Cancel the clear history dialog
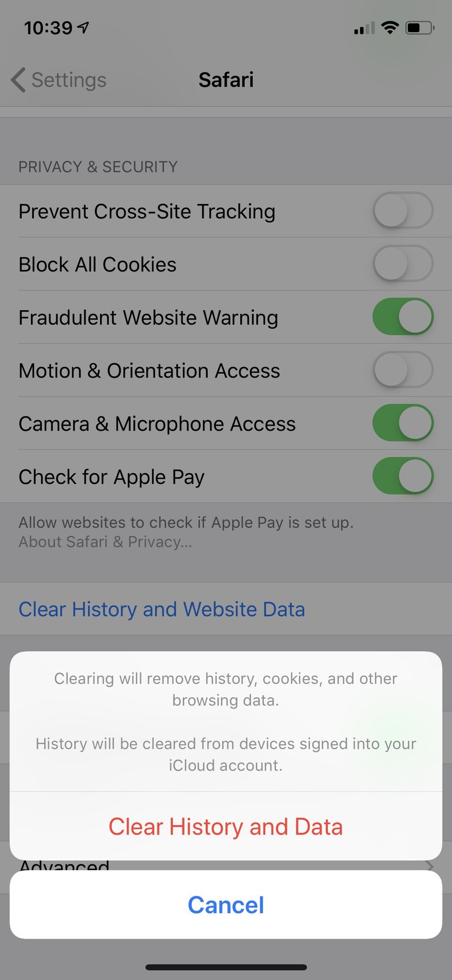The width and height of the screenshot is (452, 980). coord(226,905)
